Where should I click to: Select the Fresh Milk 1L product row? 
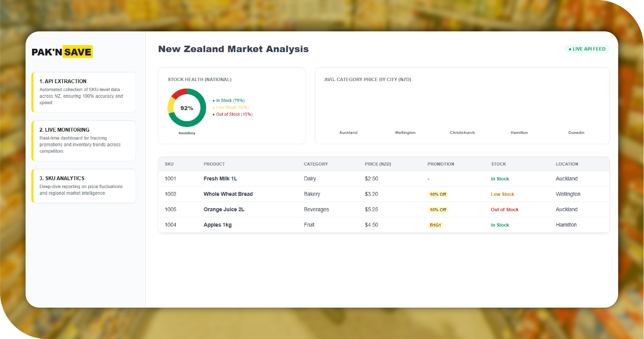pyautogui.click(x=220, y=179)
